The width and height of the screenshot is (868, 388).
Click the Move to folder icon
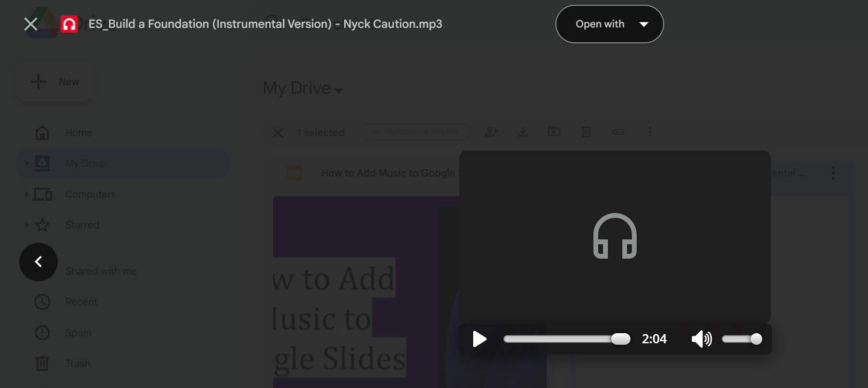pyautogui.click(x=554, y=132)
